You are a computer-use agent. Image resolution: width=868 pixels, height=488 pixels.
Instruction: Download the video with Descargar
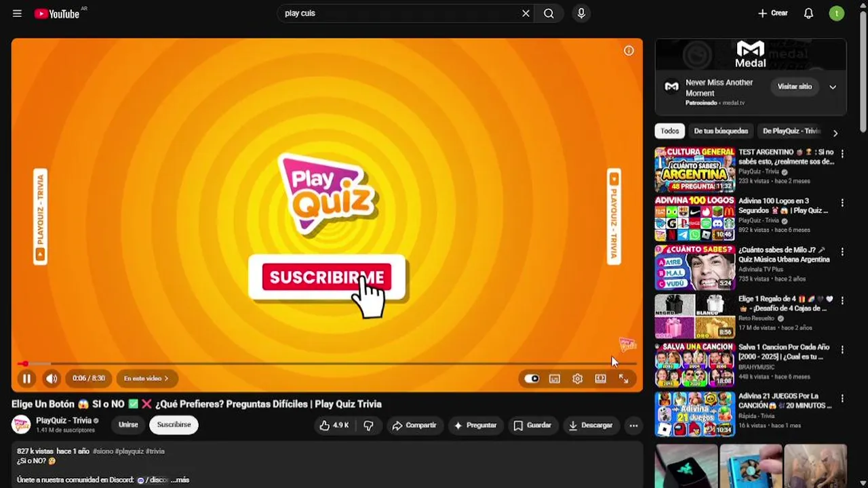pos(590,425)
